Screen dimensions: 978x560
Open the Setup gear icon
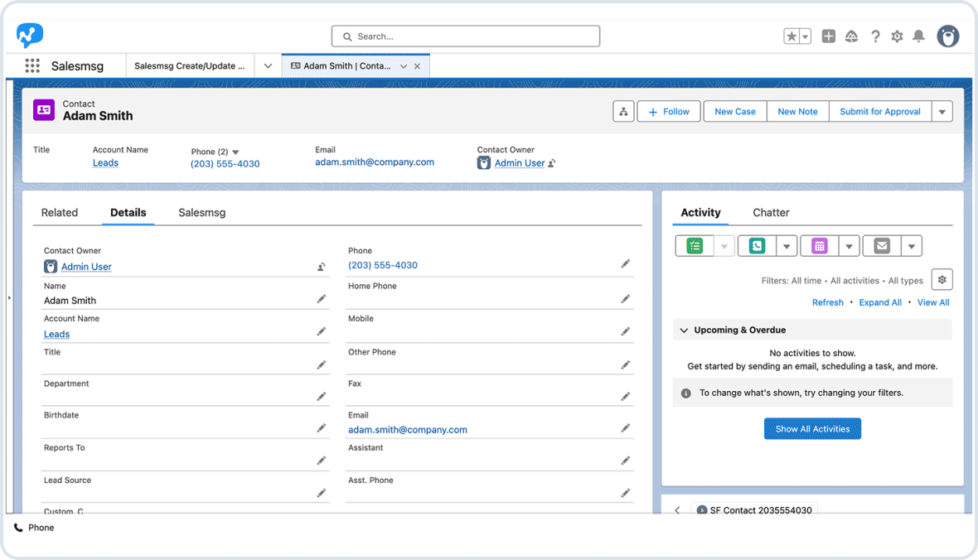click(897, 36)
